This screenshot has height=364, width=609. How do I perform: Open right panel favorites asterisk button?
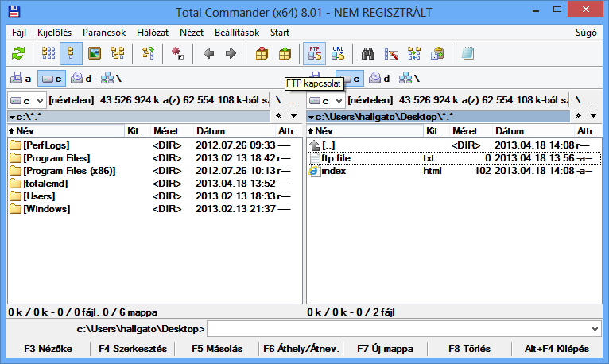click(x=578, y=116)
